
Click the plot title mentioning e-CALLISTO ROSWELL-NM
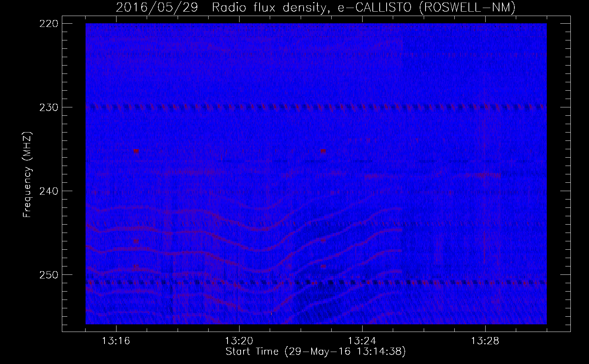coord(316,7)
